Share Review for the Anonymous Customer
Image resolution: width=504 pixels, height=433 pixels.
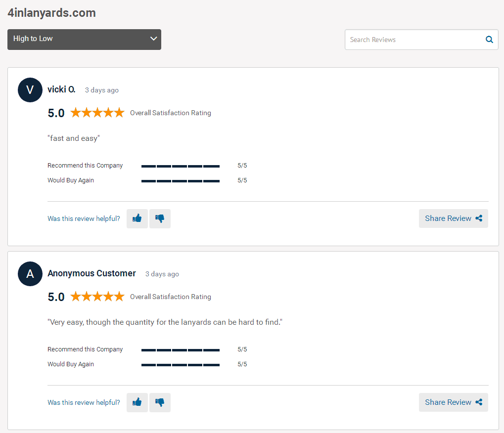point(453,402)
